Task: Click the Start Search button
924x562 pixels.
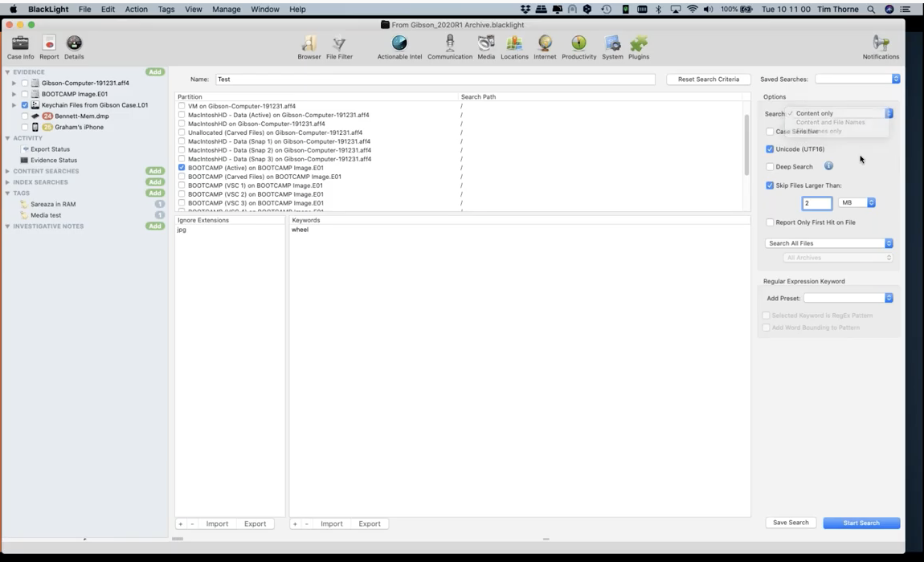Action: (861, 523)
